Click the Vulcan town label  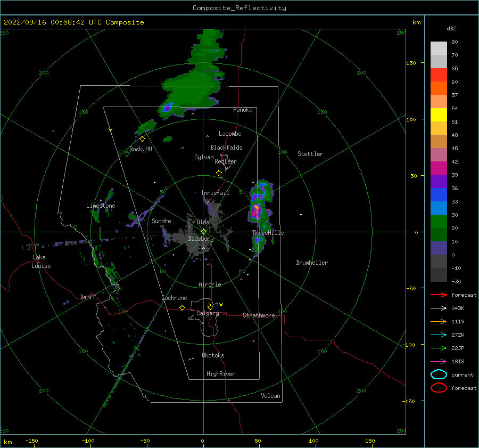point(270,396)
